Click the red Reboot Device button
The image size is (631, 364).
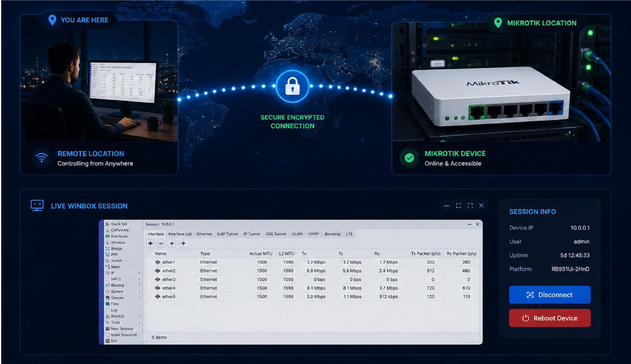pyautogui.click(x=550, y=318)
